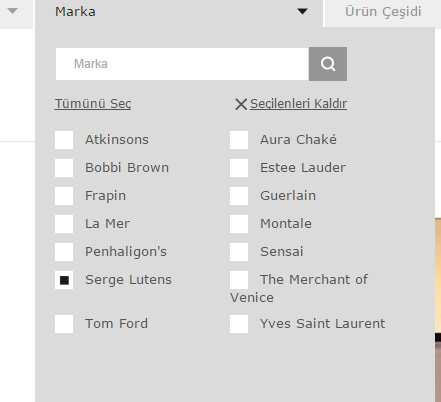Select The Merchant of Venice checkbox
This screenshot has height=402, width=441.
(239, 280)
